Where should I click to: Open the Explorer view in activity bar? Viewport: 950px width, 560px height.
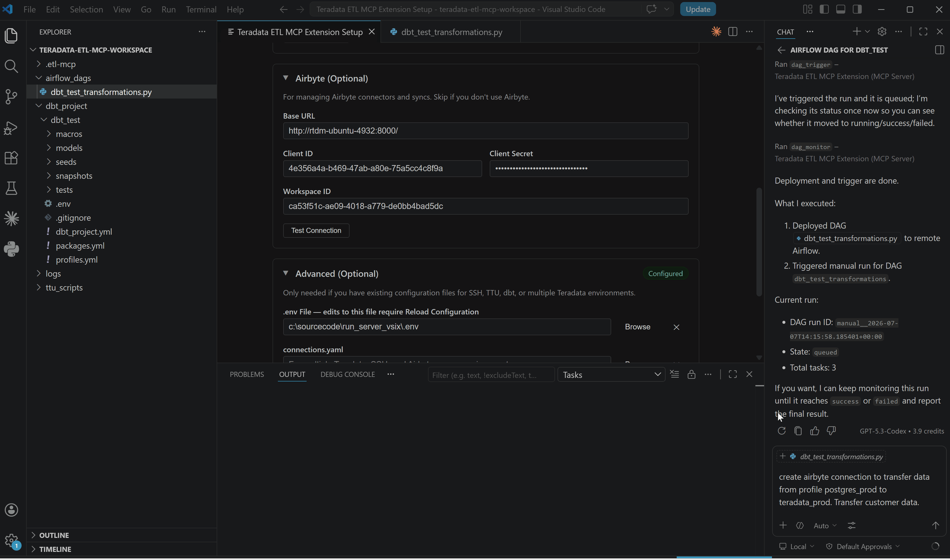click(11, 36)
